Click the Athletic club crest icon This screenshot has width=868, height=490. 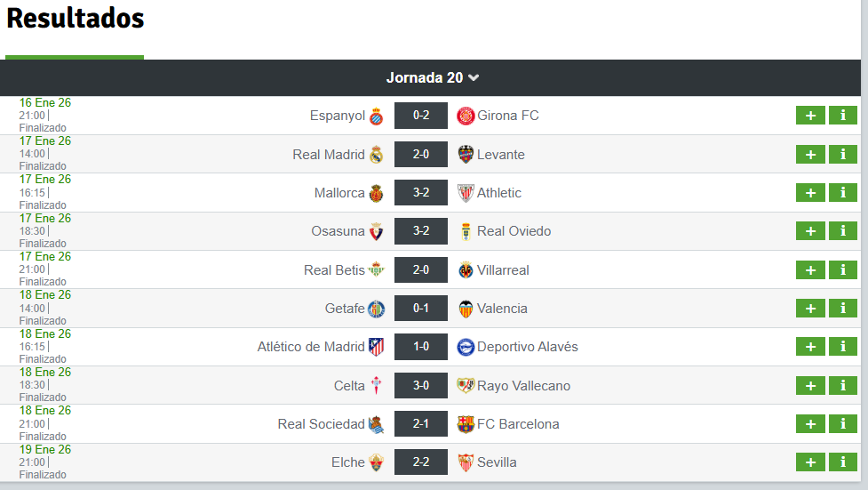466,193
